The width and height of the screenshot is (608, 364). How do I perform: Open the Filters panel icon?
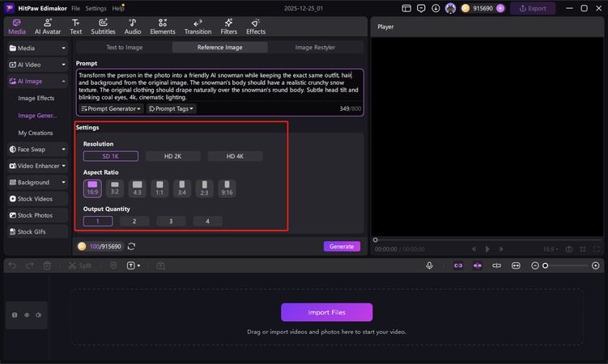[x=227, y=27]
